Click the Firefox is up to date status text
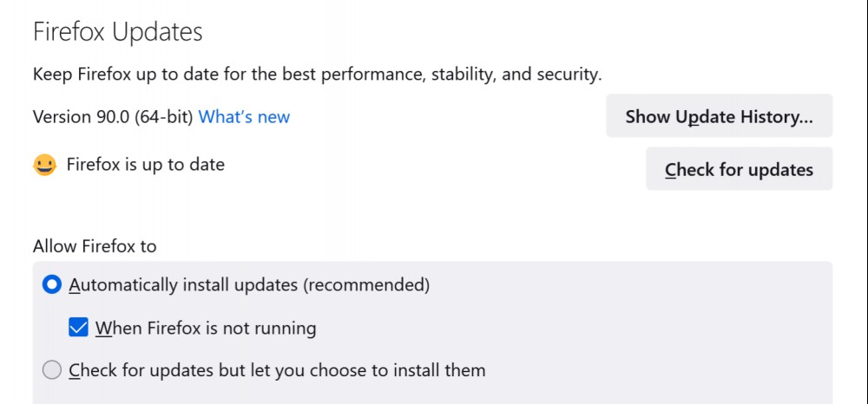The height and width of the screenshot is (404, 868). [x=146, y=165]
